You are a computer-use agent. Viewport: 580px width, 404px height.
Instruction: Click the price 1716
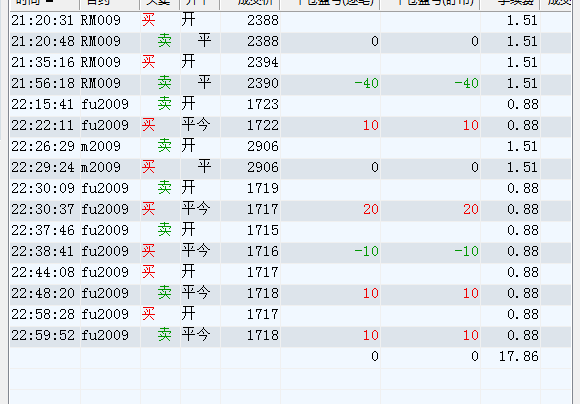click(263, 252)
